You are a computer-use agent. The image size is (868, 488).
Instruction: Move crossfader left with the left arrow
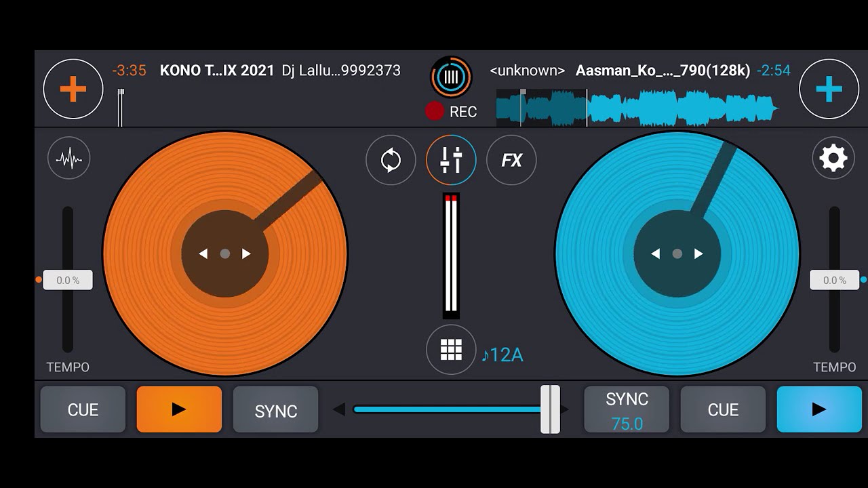click(339, 409)
